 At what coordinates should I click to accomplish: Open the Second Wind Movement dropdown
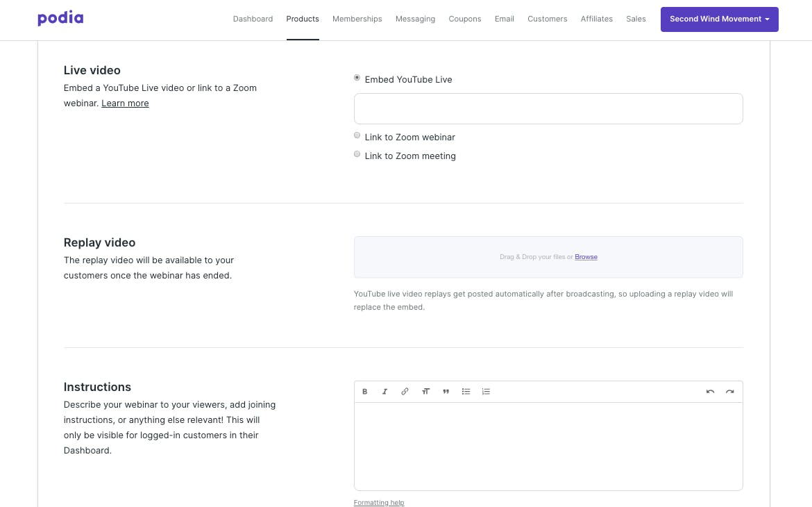click(x=719, y=19)
